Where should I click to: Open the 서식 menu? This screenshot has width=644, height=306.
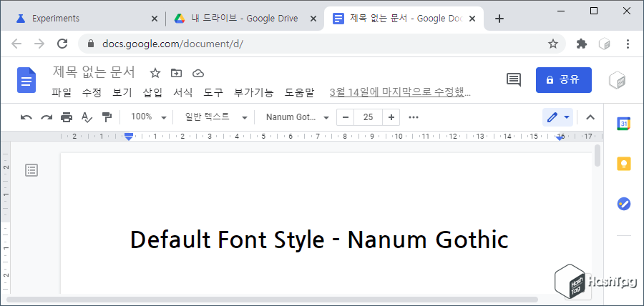click(x=182, y=93)
